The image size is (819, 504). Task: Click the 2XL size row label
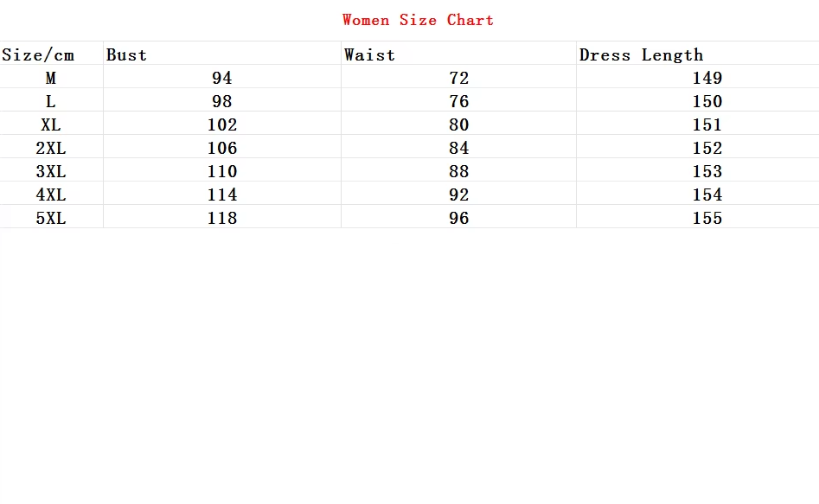coord(51,149)
